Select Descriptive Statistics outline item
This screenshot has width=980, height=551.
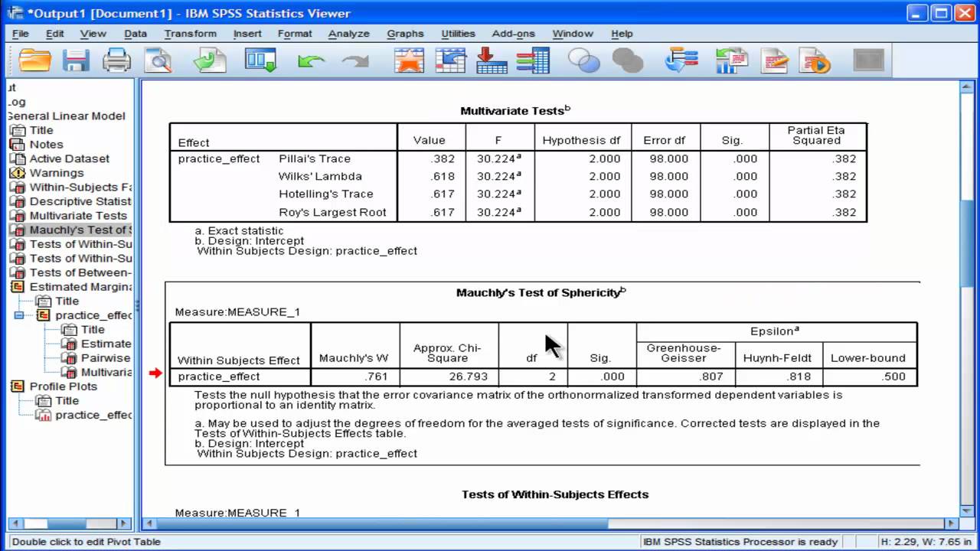click(x=80, y=201)
